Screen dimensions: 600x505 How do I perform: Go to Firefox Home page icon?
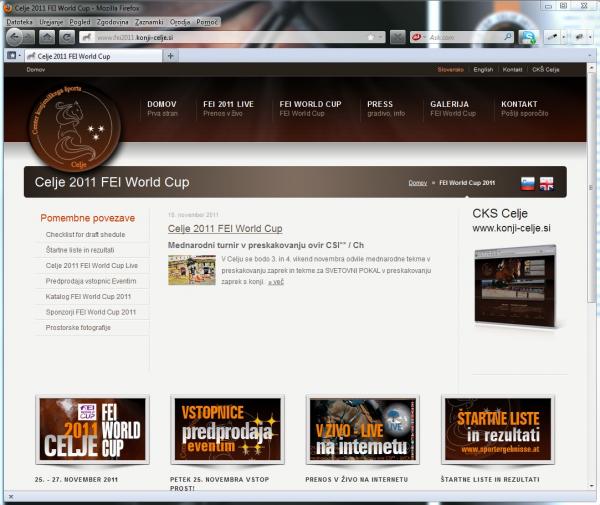click(47, 37)
